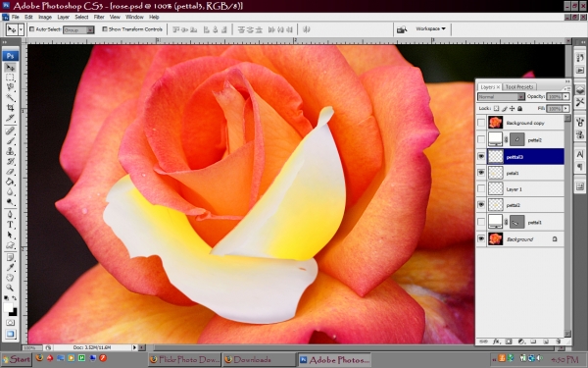Hide the petal1 layer
This screenshot has height=368, width=588.
coord(481,173)
